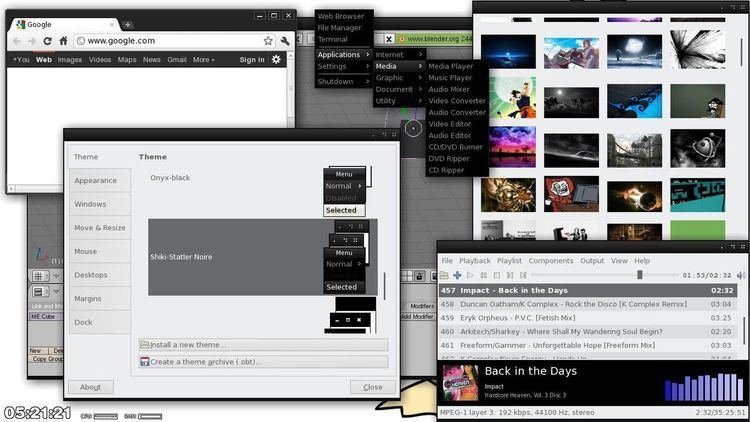Expand the Google More dropdown

coord(203,60)
